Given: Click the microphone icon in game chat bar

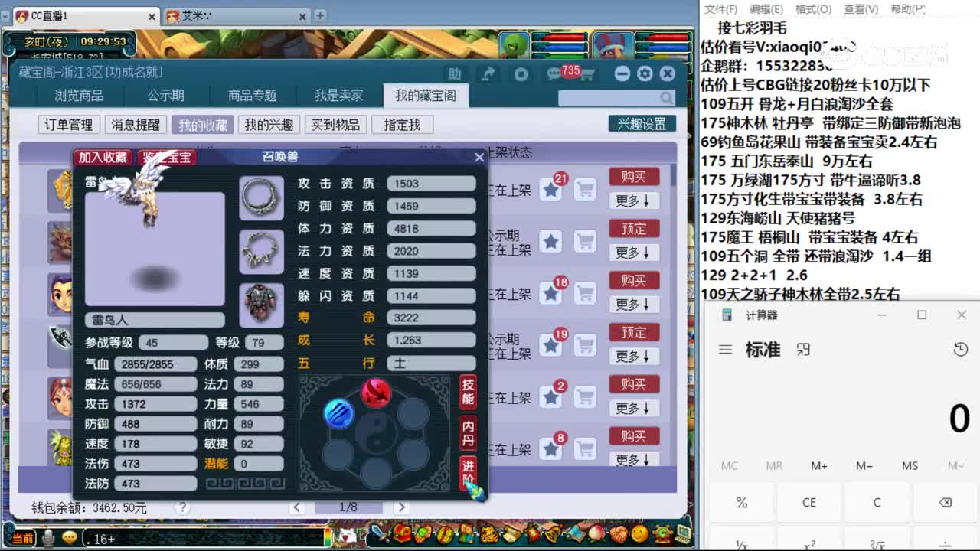Looking at the screenshot, I should (47, 538).
